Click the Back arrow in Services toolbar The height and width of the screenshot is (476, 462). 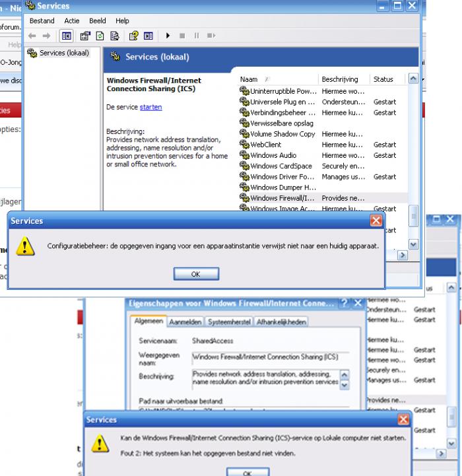[32, 36]
